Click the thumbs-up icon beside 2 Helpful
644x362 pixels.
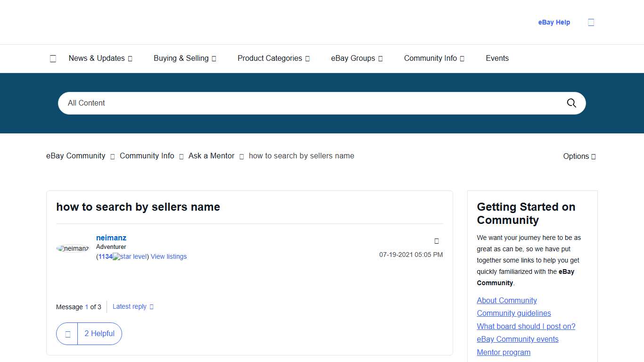(67, 333)
